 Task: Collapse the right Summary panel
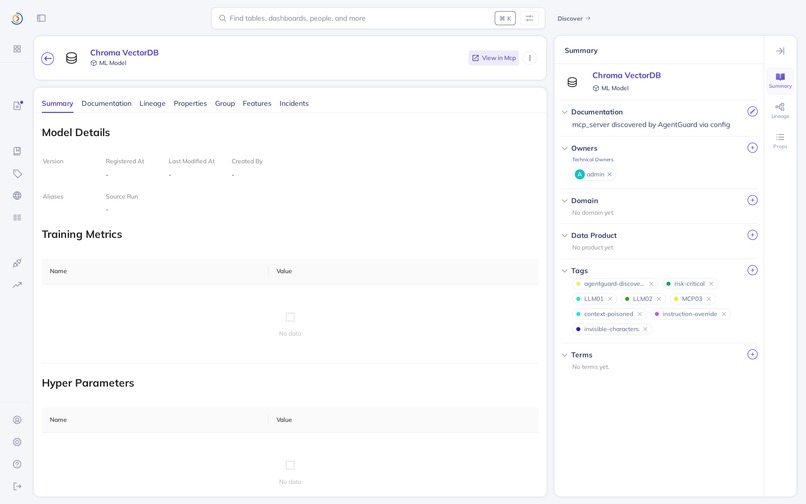[780, 51]
